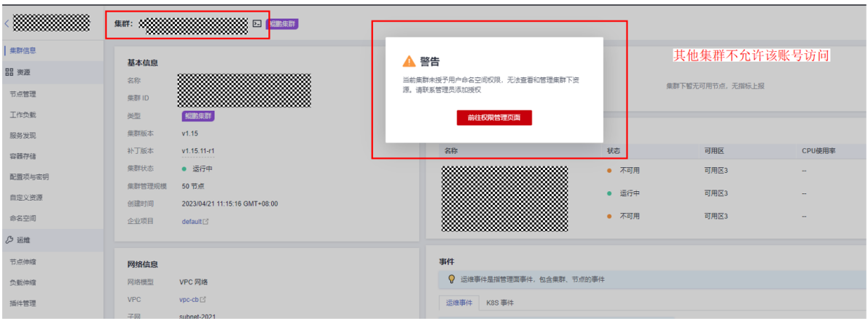Viewport: 868px width, 321px height.
Task: Click the four-square icon beside 资源
Action: (9, 72)
